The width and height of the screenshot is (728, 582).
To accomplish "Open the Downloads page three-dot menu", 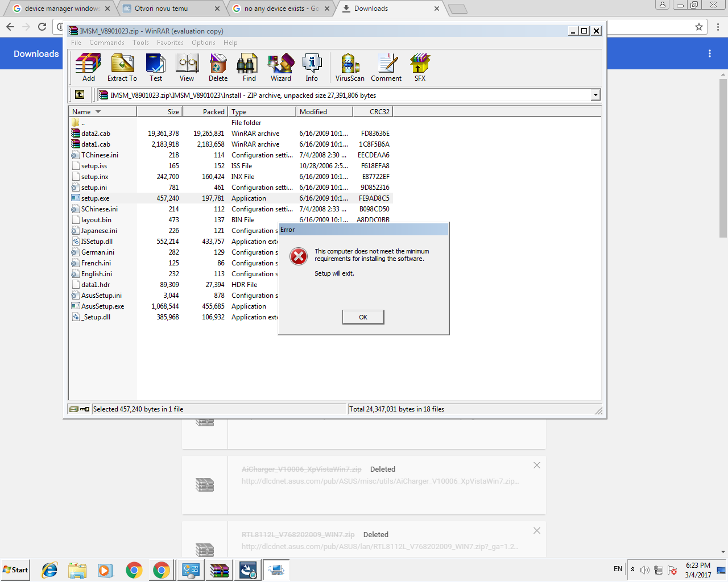I will coord(710,53).
